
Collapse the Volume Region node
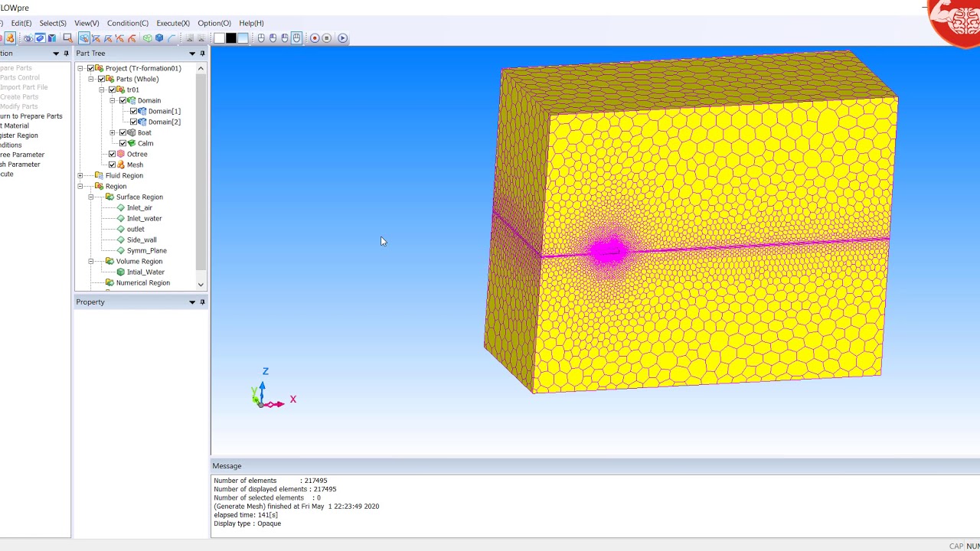(x=90, y=261)
